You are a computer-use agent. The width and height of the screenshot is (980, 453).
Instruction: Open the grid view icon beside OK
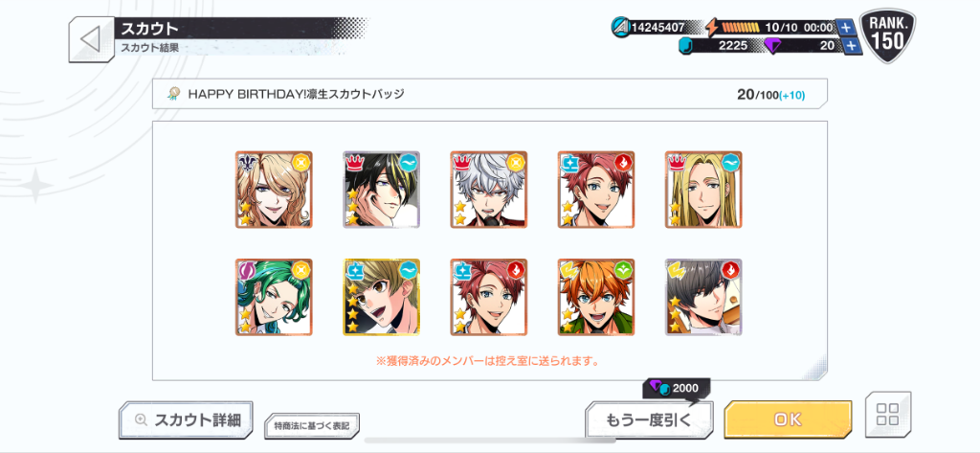pos(887,414)
